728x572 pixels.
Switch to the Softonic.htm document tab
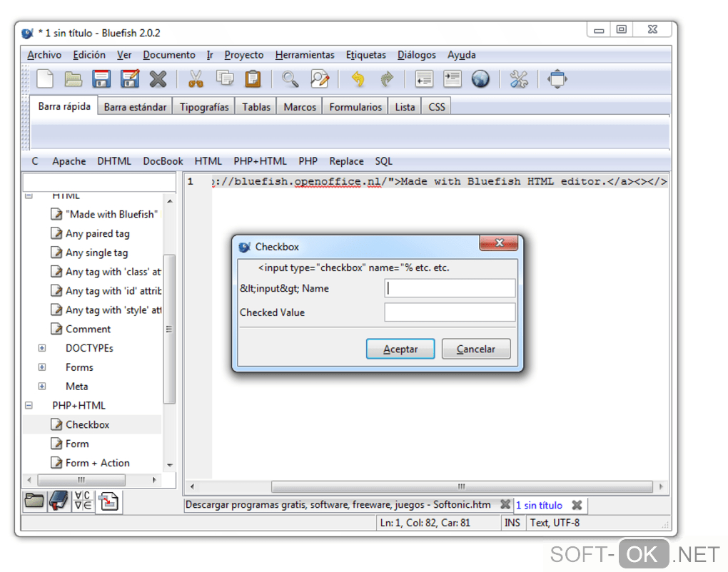(x=338, y=505)
